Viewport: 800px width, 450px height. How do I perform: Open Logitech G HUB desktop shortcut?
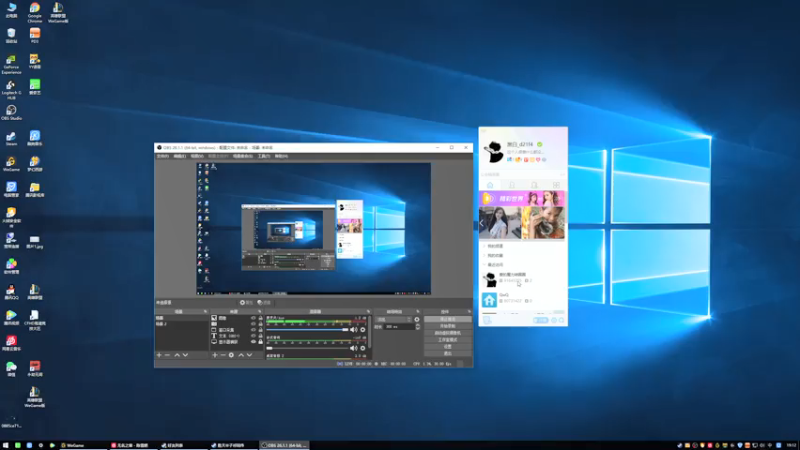point(11,90)
